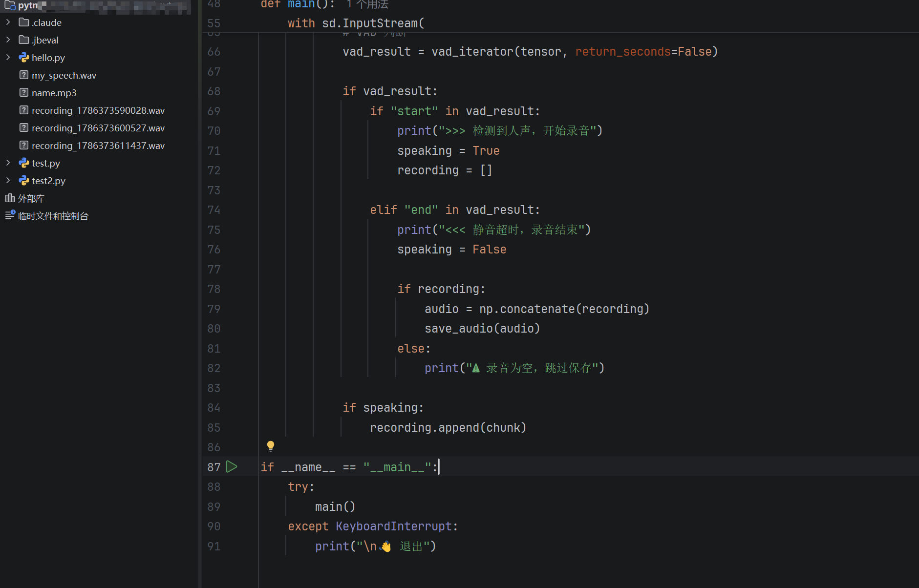919x588 pixels.
Task: Click the "start" string literal
Action: [414, 111]
